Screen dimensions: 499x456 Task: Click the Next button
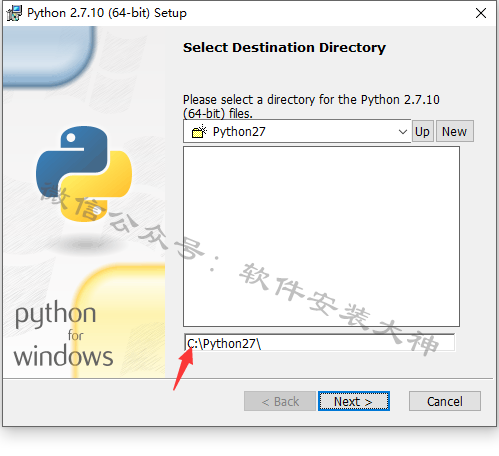tap(354, 401)
